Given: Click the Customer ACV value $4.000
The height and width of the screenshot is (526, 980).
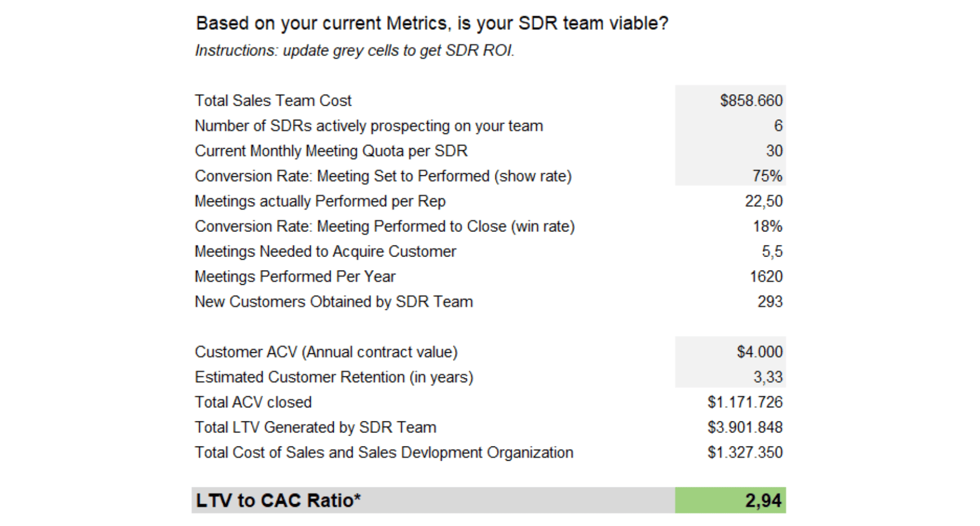Looking at the screenshot, I should pyautogui.click(x=759, y=352).
